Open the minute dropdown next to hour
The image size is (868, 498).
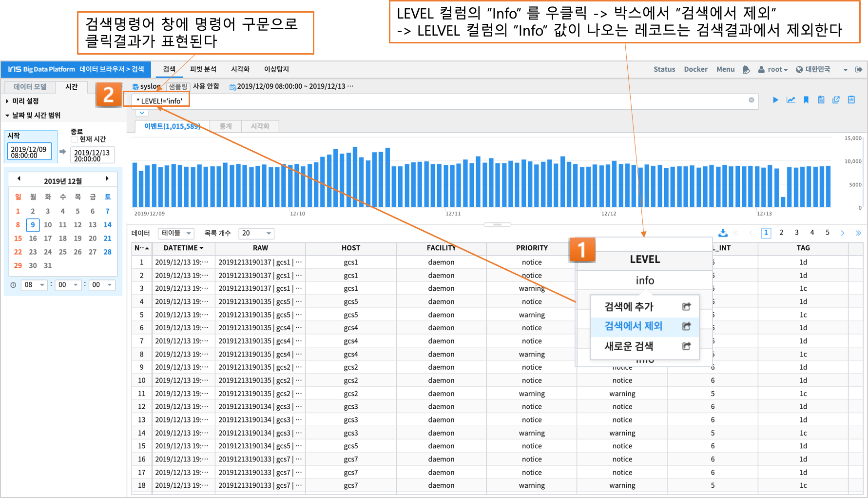68,285
